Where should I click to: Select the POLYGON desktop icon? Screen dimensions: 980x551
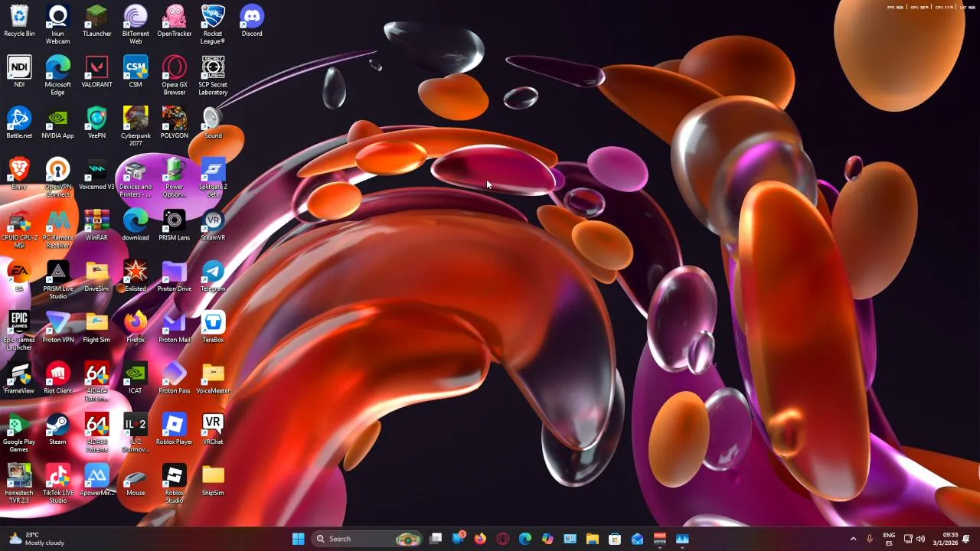tap(175, 123)
